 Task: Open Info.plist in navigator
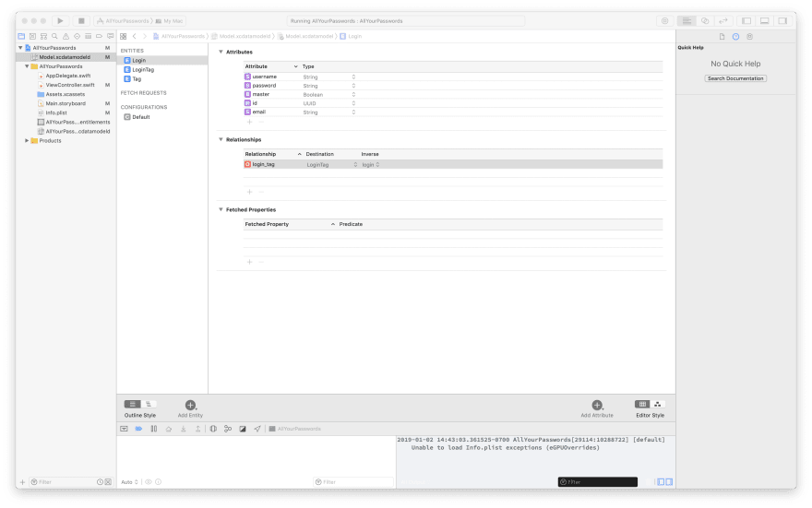point(56,112)
